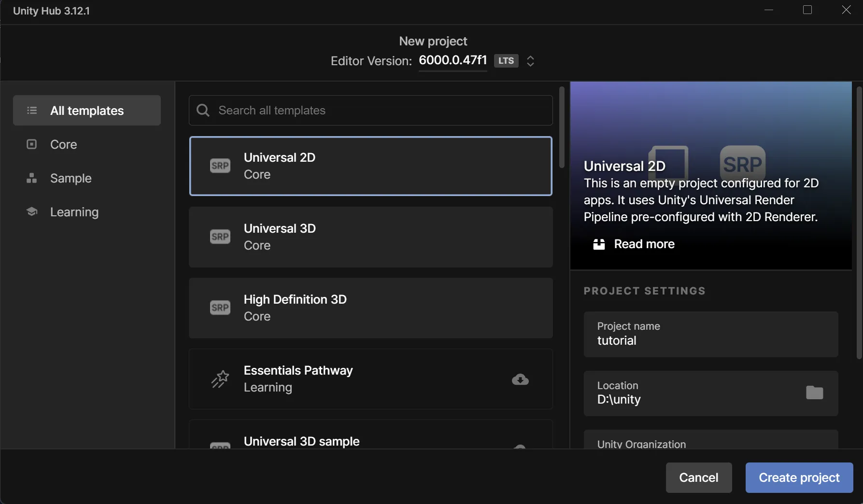Open the folder browser icon next to Location
The height and width of the screenshot is (504, 863).
coord(814,393)
